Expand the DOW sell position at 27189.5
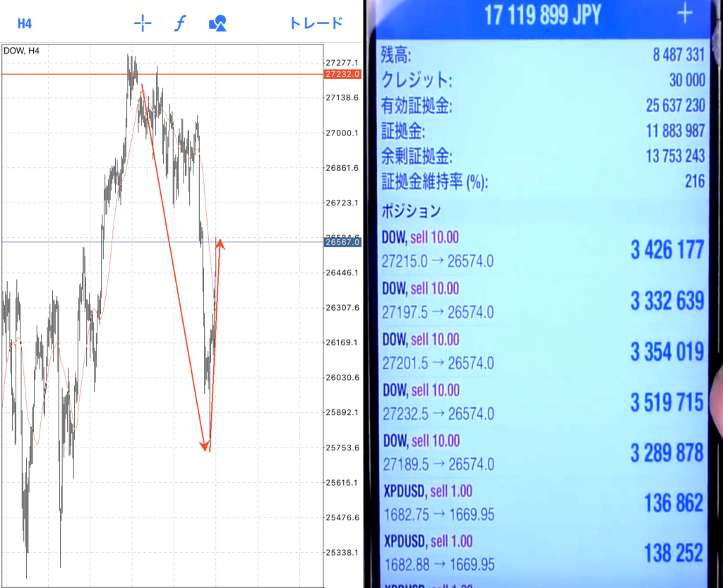 [x=542, y=452]
